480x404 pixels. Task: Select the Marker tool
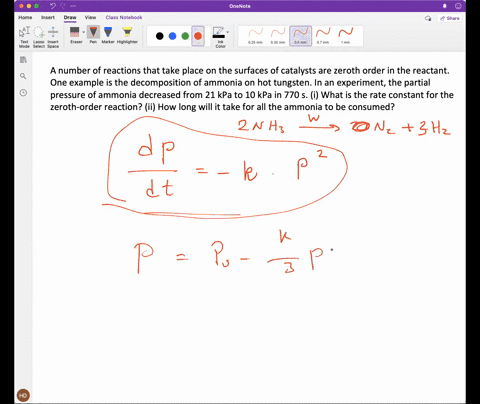(108, 35)
